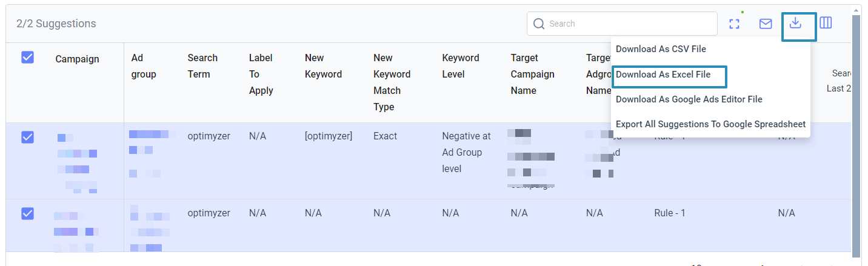This screenshot has height=266, width=868.
Task: Toggle the select-all header checkbox
Action: (x=27, y=58)
